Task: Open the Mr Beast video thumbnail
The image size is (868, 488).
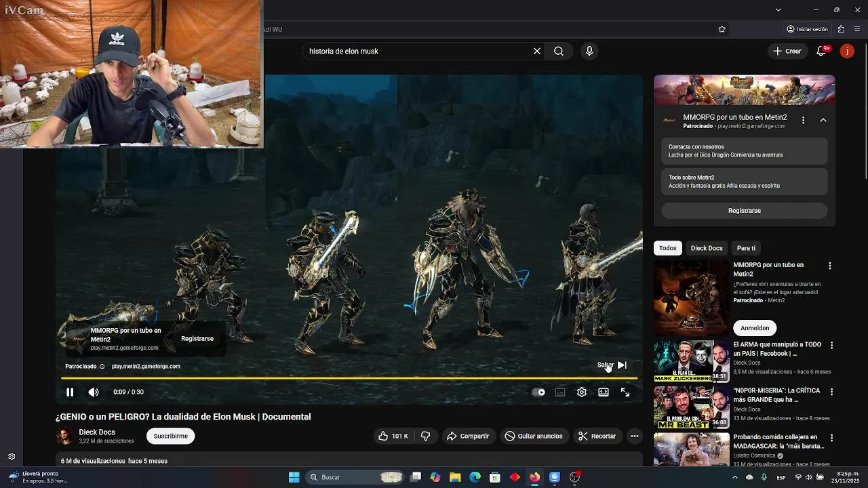Action: (x=691, y=407)
